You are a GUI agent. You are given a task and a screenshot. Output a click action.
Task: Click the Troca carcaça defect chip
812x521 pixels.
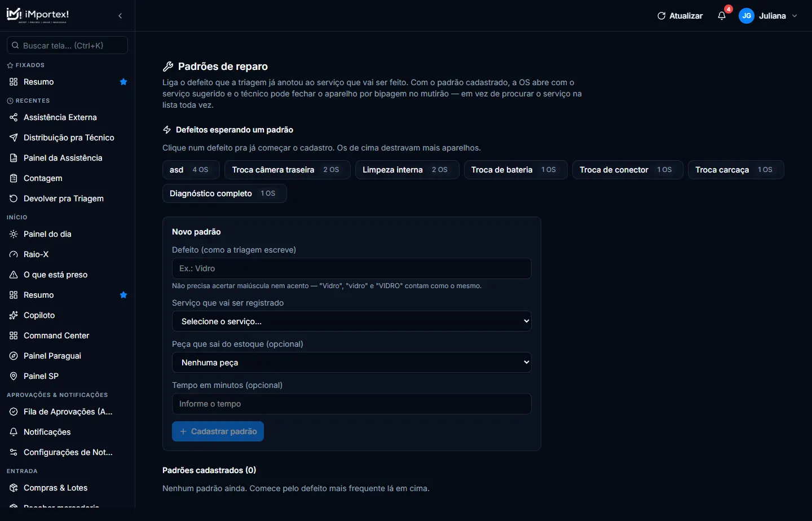(x=736, y=170)
